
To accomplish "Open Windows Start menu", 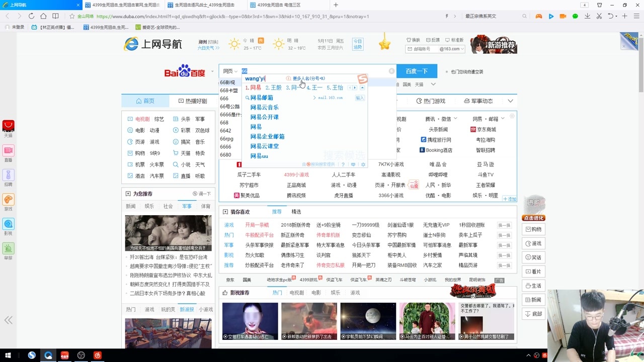I will [8, 355].
